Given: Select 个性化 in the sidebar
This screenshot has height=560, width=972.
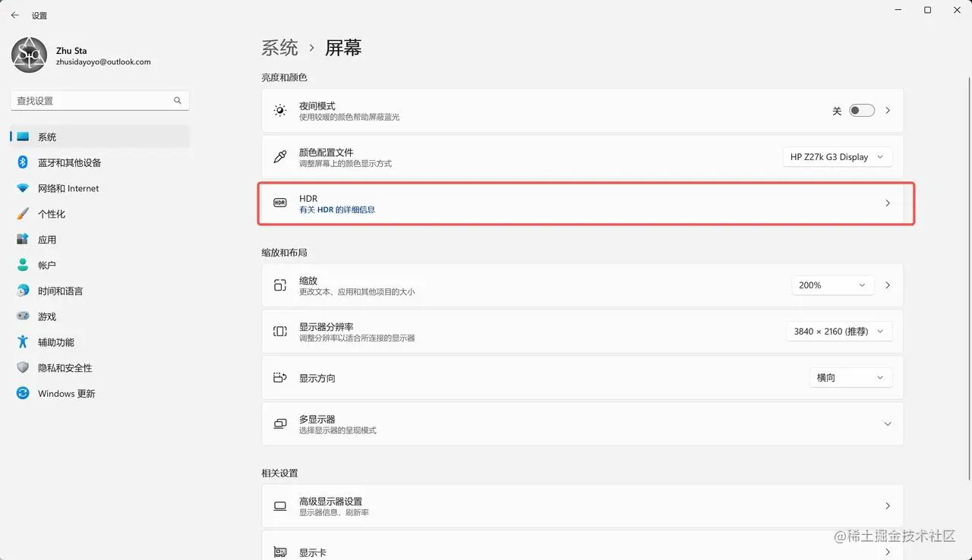Looking at the screenshot, I should pyautogui.click(x=55, y=213).
